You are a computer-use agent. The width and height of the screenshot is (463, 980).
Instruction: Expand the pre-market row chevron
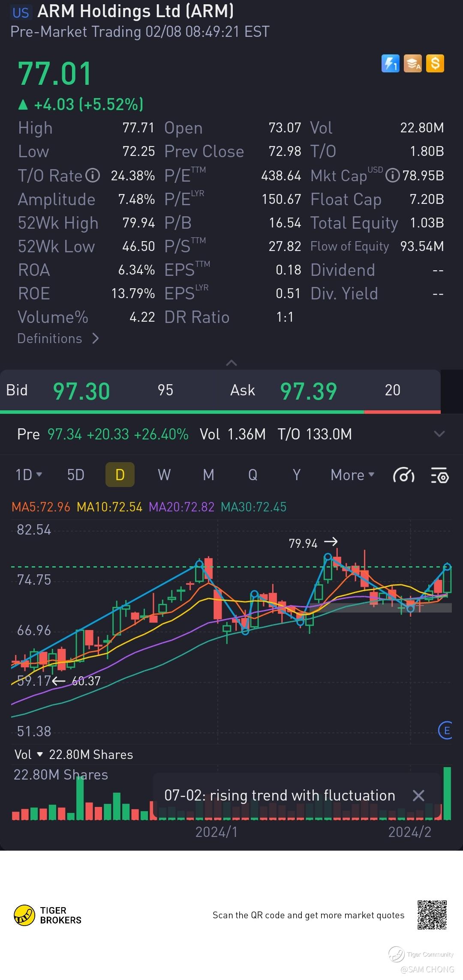click(x=439, y=434)
